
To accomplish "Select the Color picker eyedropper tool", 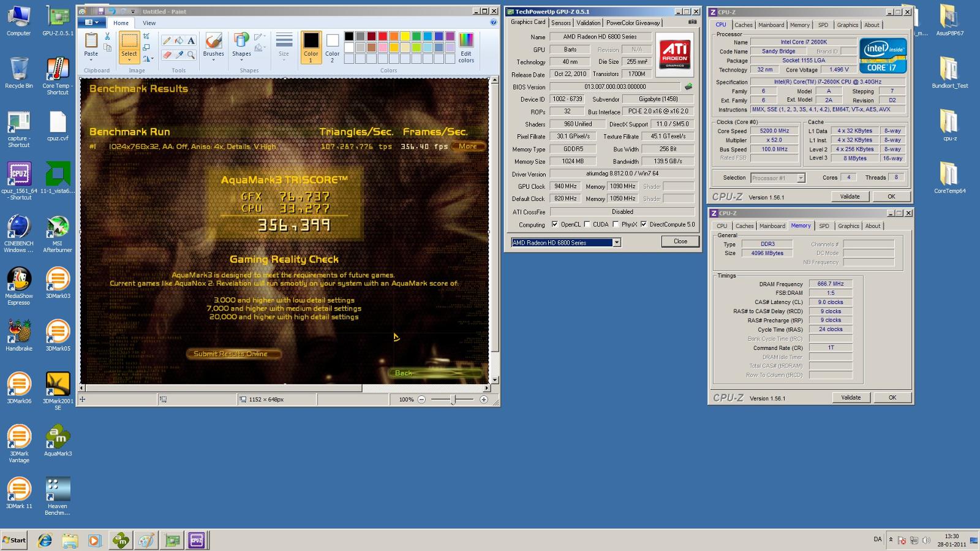I will coord(179,55).
